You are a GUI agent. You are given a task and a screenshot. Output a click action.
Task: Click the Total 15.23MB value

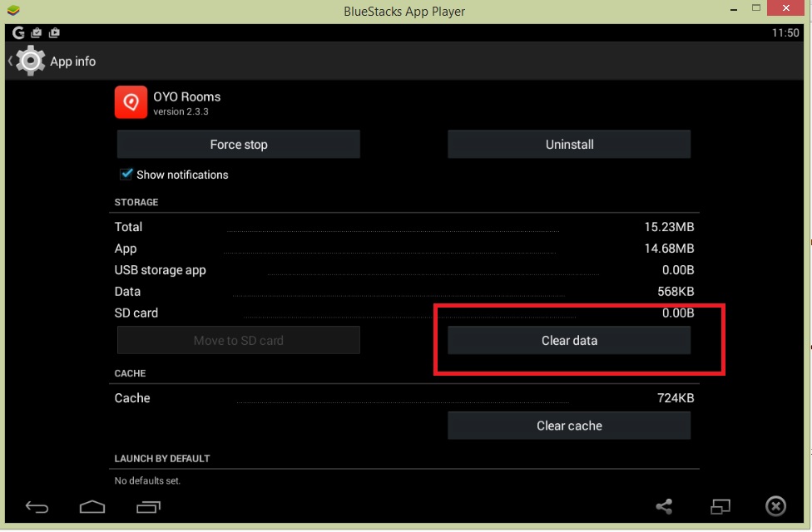point(669,227)
